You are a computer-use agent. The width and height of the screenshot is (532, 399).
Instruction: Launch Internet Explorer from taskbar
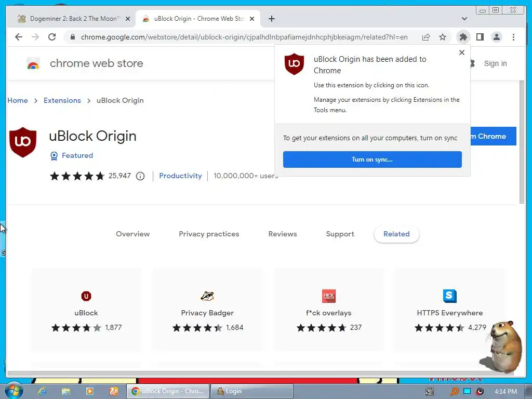point(42,391)
